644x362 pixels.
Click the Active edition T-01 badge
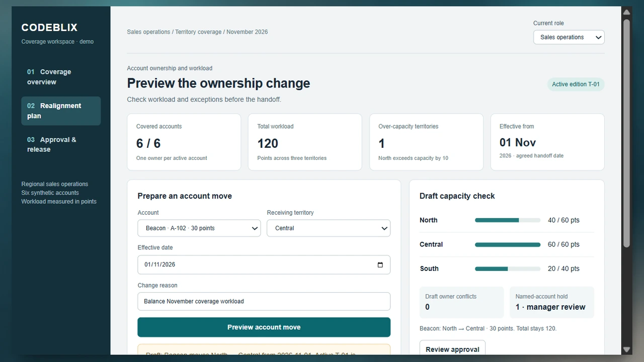[576, 84]
